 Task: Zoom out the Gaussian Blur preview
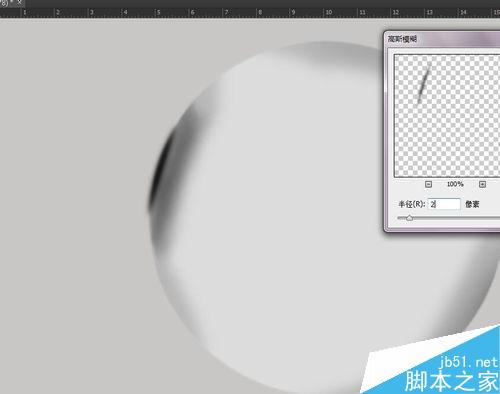pyautogui.click(x=429, y=184)
